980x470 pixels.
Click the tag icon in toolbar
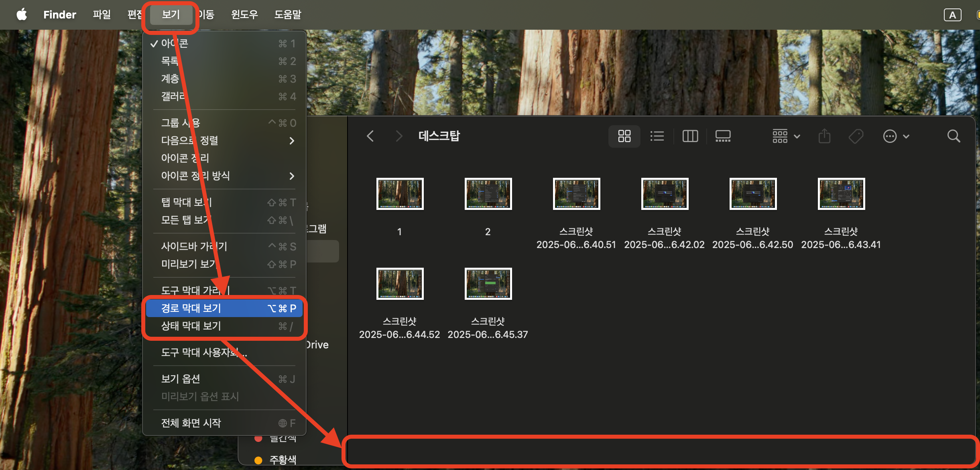[856, 136]
